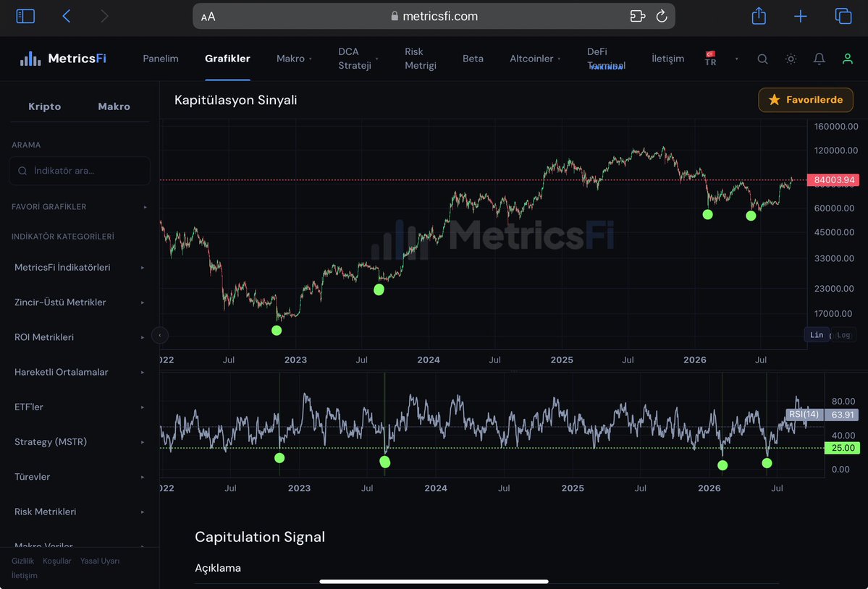Click the late-2022 capitulation dot on price chart
Image resolution: width=868 pixels, height=589 pixels.
tap(277, 331)
